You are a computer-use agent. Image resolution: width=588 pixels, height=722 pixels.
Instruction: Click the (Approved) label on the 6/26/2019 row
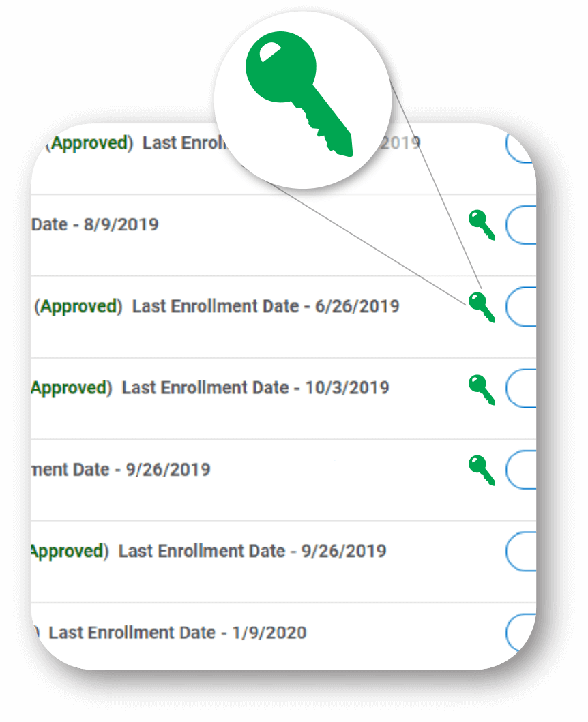click(x=78, y=306)
